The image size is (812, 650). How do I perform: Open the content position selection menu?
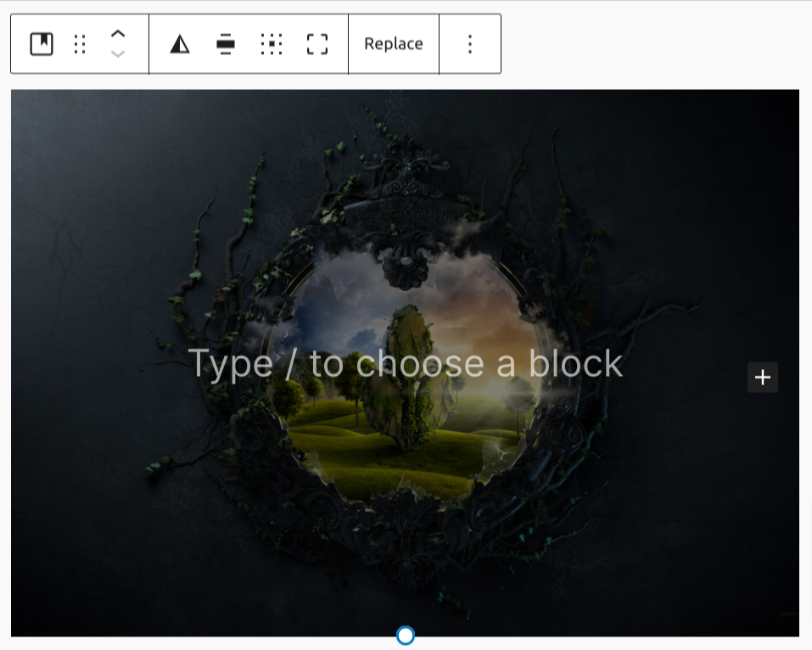271,44
